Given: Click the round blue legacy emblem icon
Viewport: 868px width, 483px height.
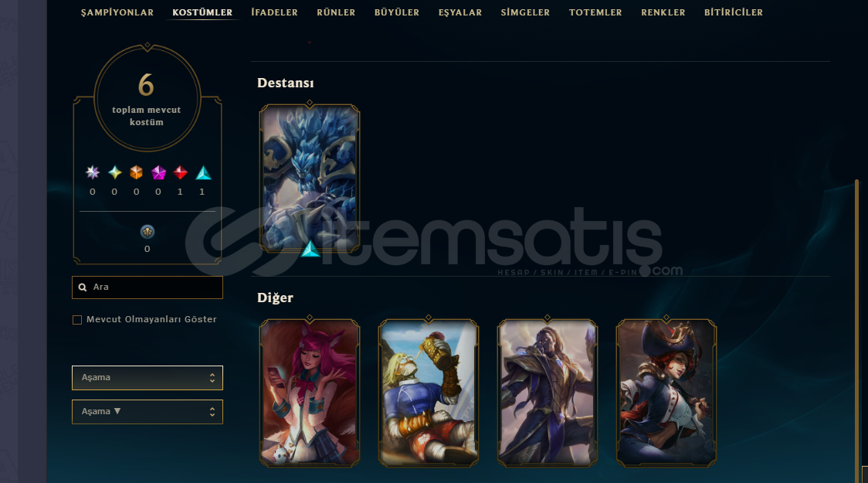Looking at the screenshot, I should tap(147, 232).
